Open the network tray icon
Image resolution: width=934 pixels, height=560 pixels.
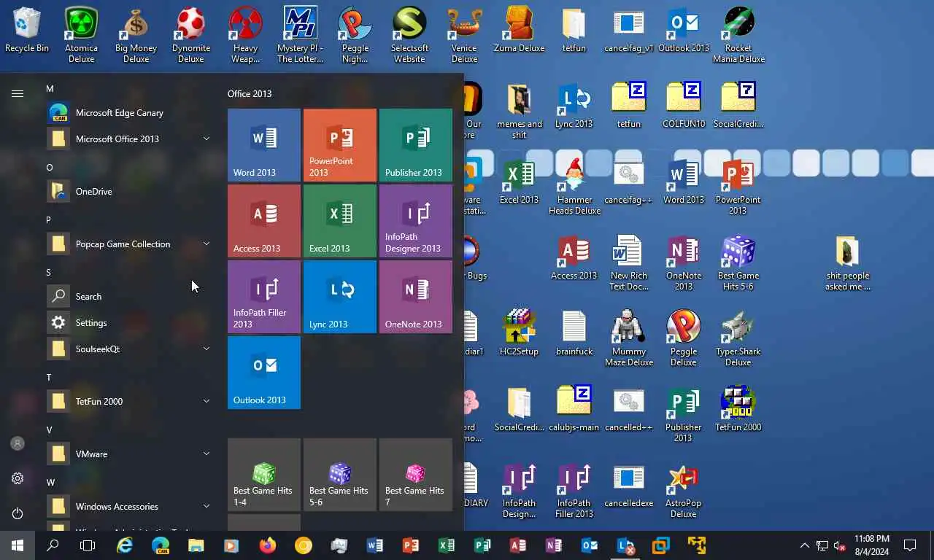[822, 545]
